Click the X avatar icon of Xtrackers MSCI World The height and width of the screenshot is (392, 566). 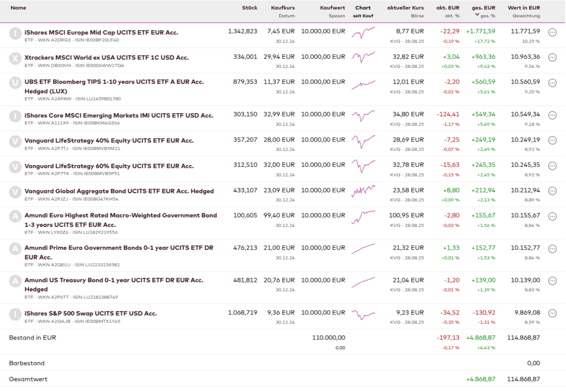[x=15, y=58]
